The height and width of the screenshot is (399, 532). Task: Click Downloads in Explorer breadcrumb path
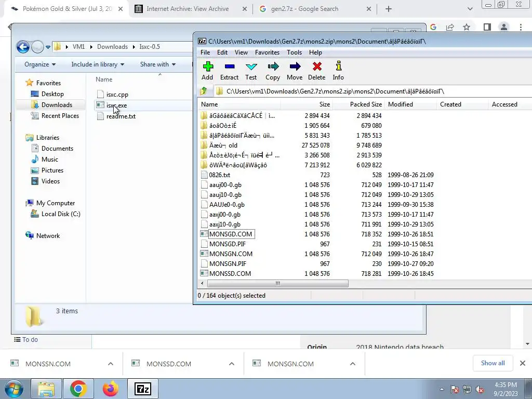tap(112, 47)
